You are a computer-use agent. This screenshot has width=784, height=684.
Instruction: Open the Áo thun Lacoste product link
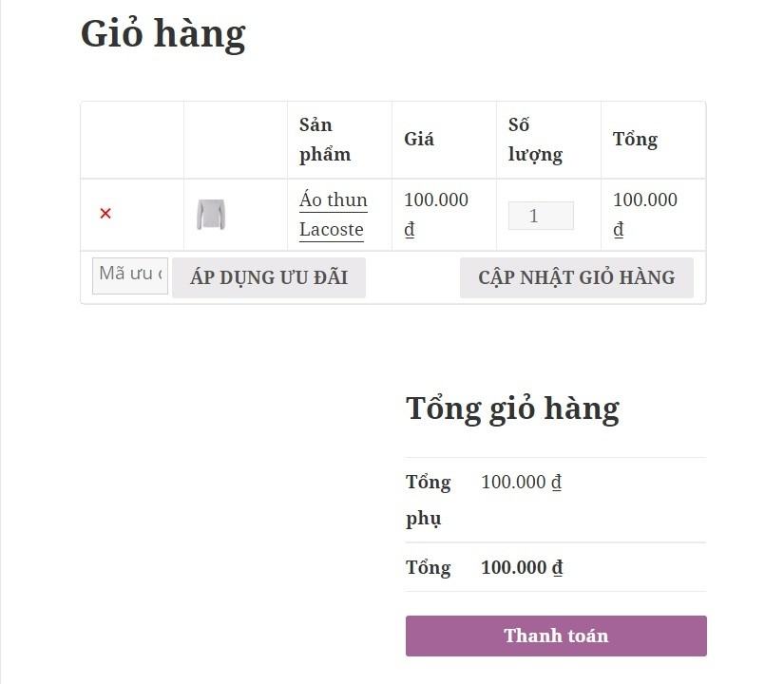(333, 215)
